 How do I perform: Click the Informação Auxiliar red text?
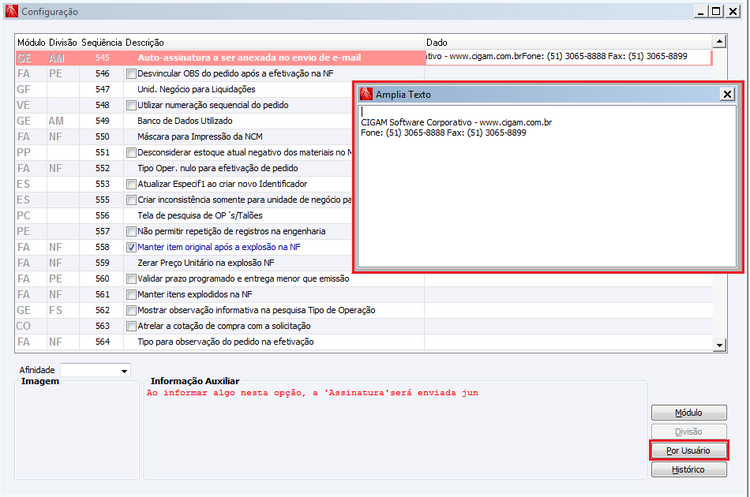(x=312, y=393)
